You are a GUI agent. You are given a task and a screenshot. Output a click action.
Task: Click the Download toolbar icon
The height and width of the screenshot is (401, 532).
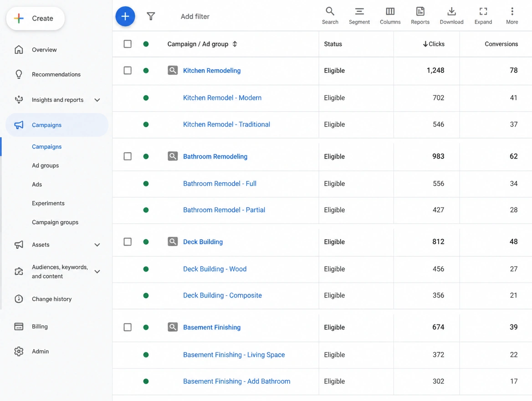click(x=451, y=11)
